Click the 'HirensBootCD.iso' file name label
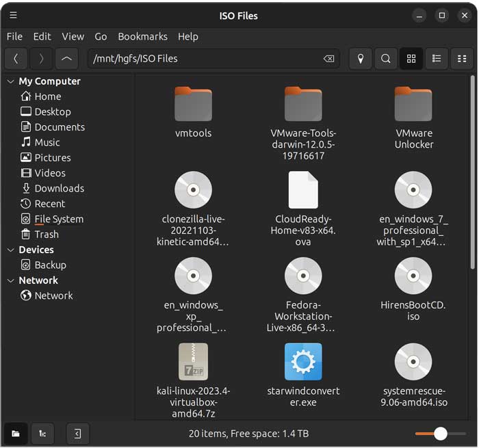Screen dimensions: 479x448 [413, 311]
